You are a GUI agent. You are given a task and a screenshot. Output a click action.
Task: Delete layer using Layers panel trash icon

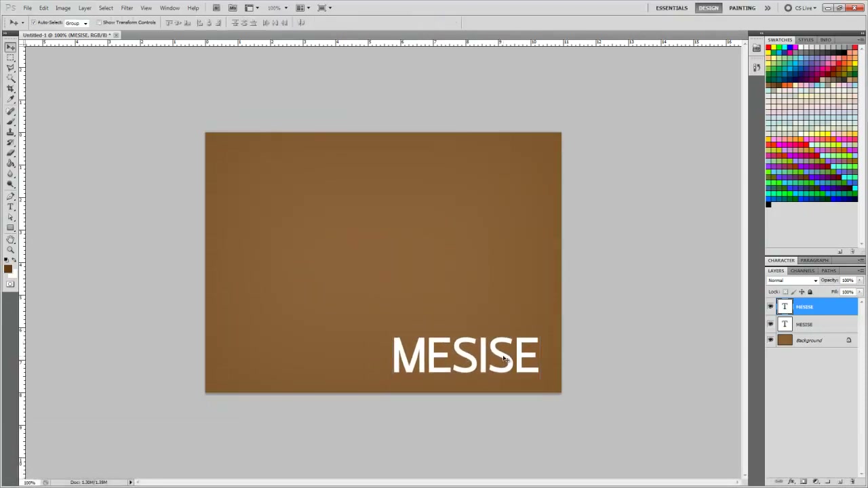pos(852,481)
